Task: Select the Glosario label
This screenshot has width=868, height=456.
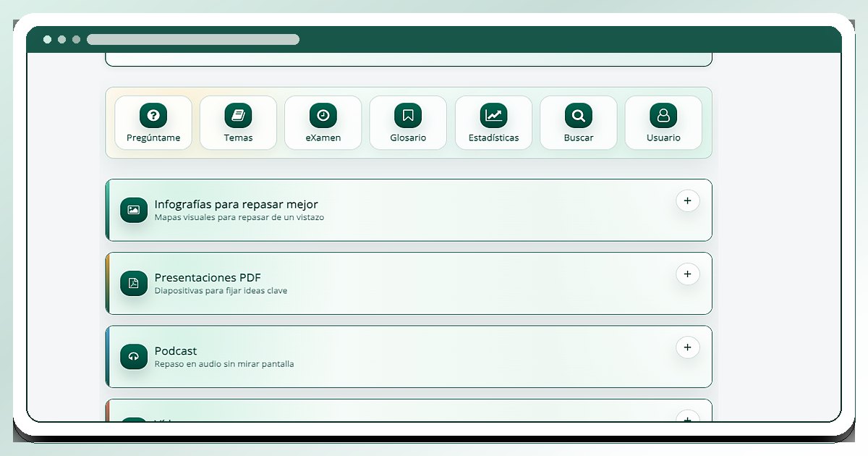Action: (408, 138)
